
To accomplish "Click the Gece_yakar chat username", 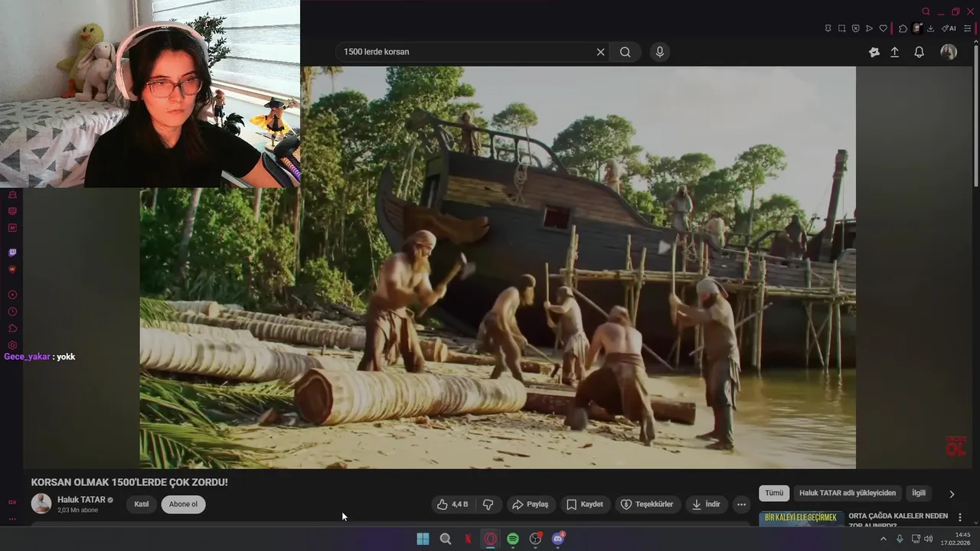I will (27, 357).
